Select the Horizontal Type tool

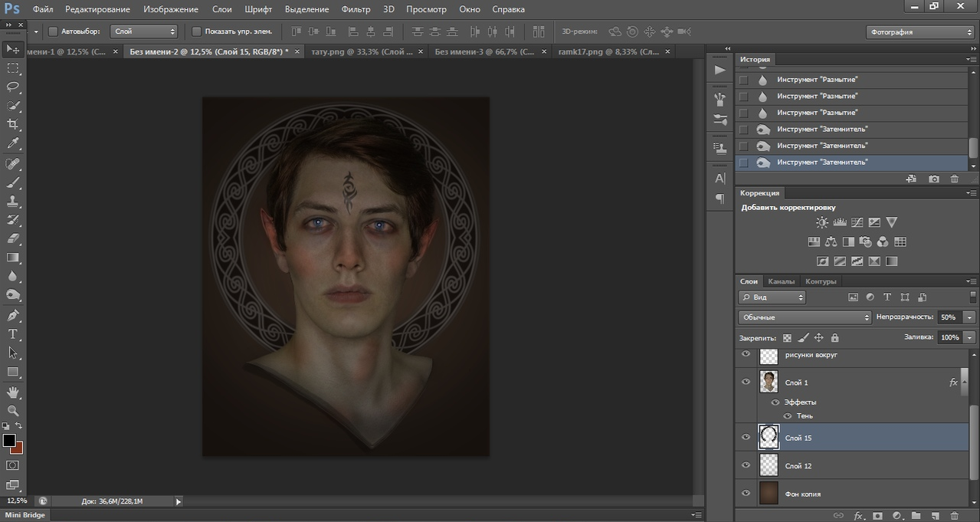tap(13, 334)
